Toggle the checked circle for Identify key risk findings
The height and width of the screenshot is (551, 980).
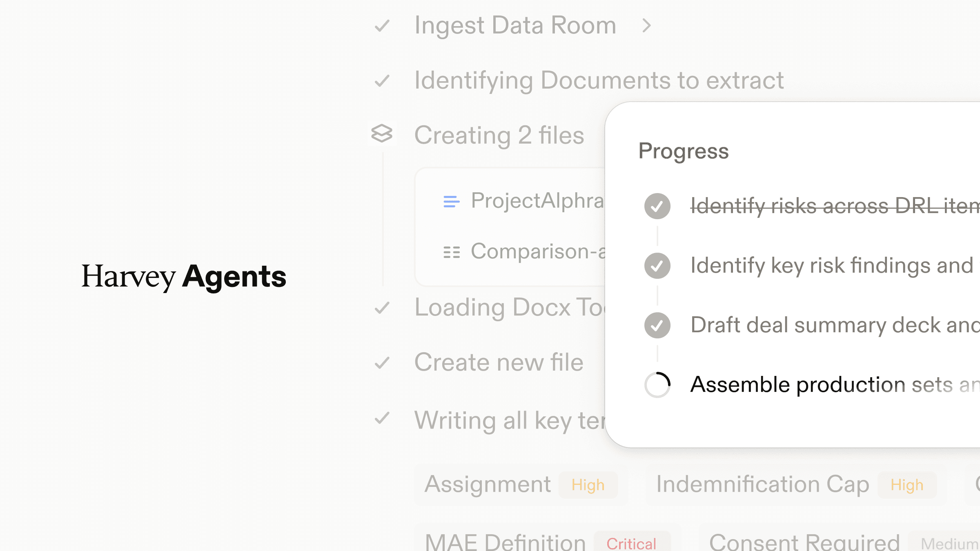[x=657, y=266]
